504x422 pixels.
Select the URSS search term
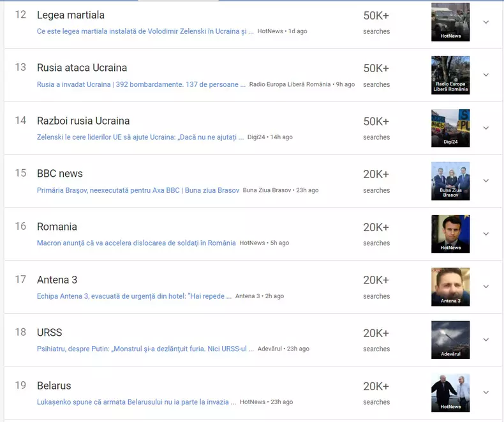[50, 332]
